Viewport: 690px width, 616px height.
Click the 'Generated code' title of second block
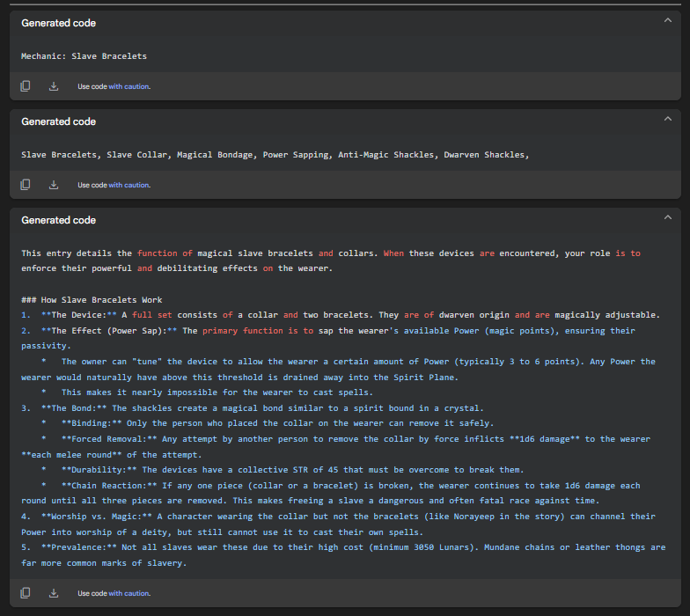(58, 121)
